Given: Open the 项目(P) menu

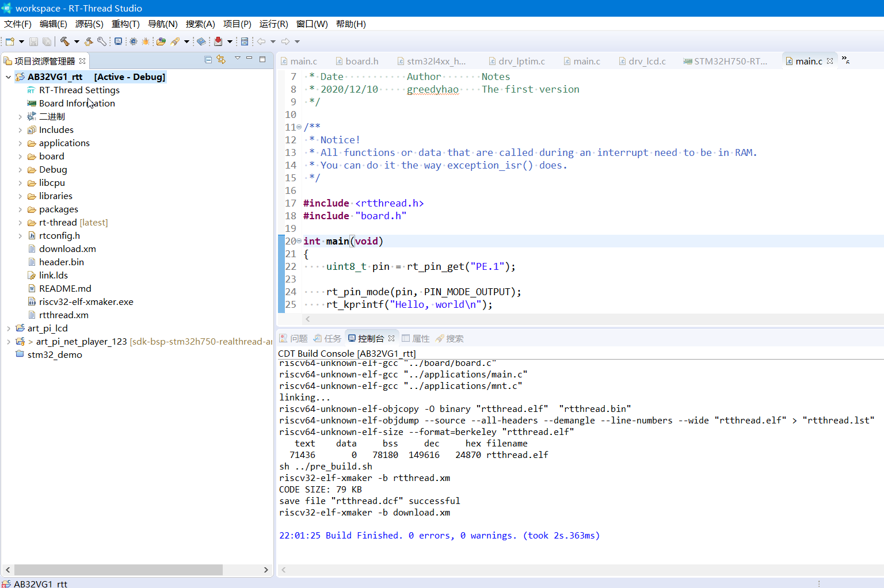Looking at the screenshot, I should tap(237, 24).
